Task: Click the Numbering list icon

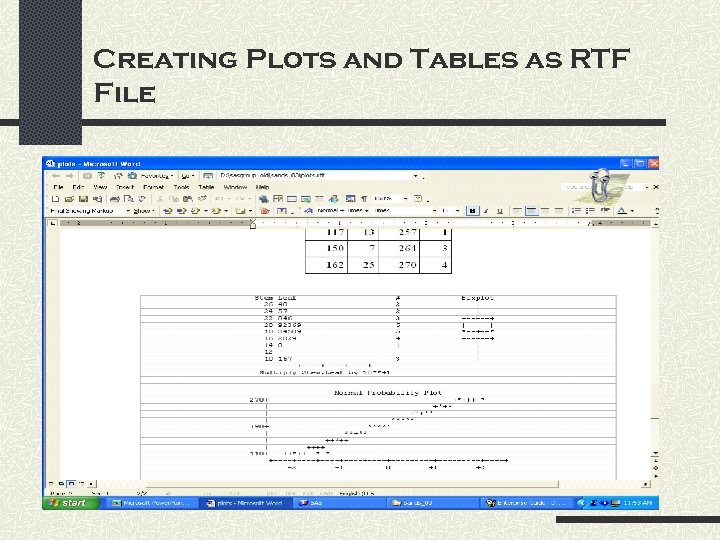Action: click(576, 211)
